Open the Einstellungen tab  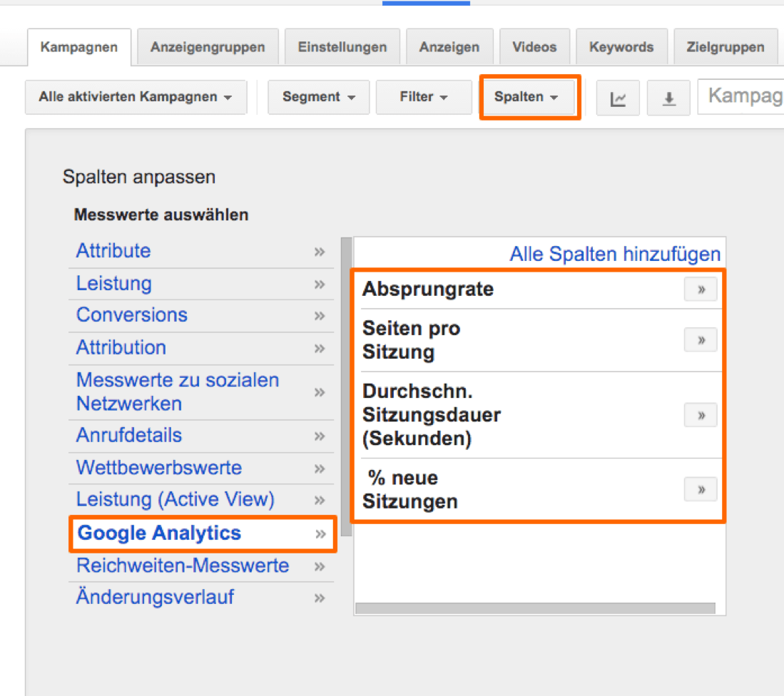(342, 48)
